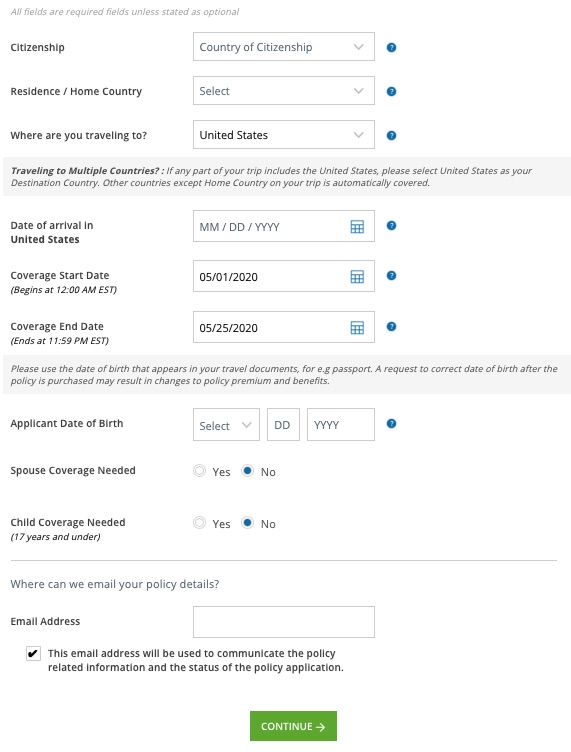The image size is (571, 752).
Task: Click the help icon next to Citizenship
Action: point(391,47)
